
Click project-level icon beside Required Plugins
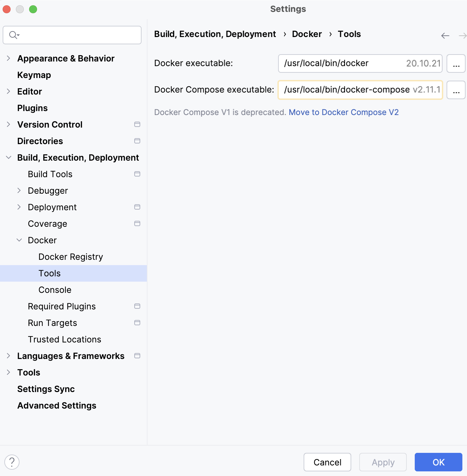[x=137, y=306]
